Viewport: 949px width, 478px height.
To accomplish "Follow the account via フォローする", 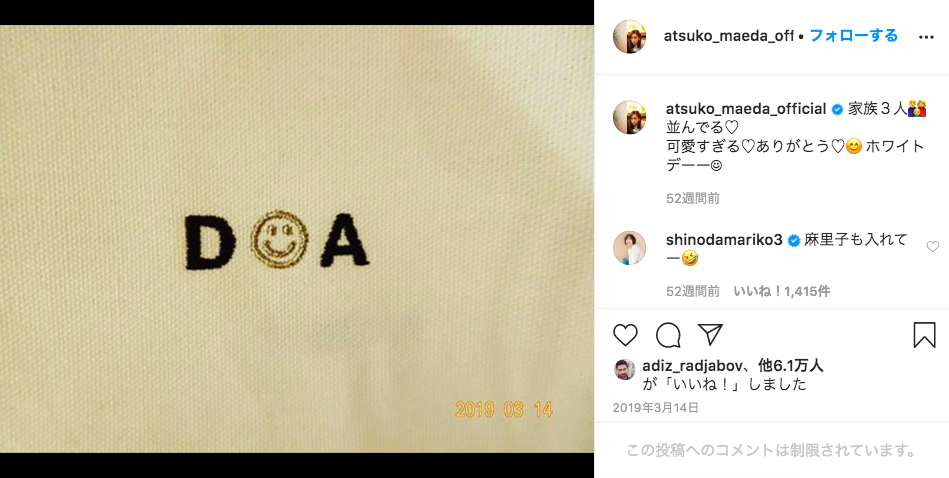I will pos(853,36).
